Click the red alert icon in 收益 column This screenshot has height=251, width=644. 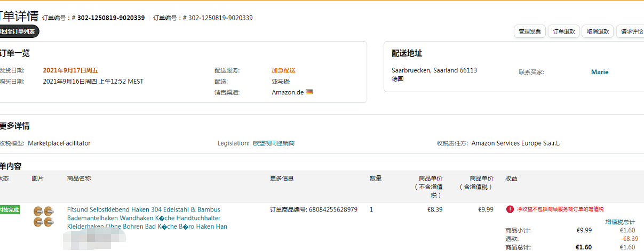pos(510,209)
